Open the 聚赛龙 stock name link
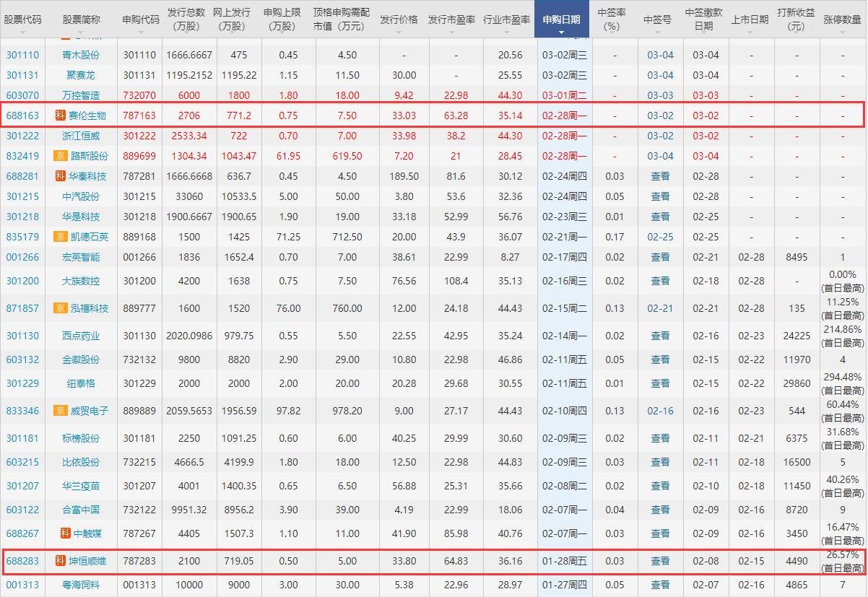This screenshot has height=597, width=868. click(x=81, y=75)
